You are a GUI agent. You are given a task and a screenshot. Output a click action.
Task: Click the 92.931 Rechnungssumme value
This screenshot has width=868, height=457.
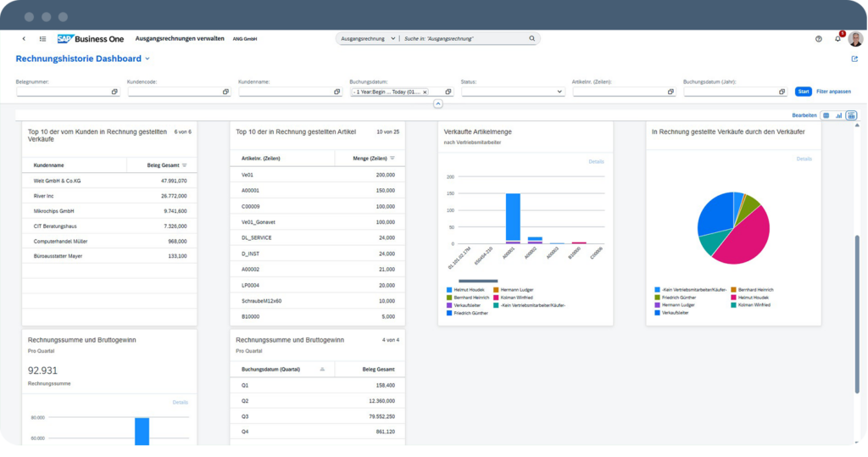[42, 371]
